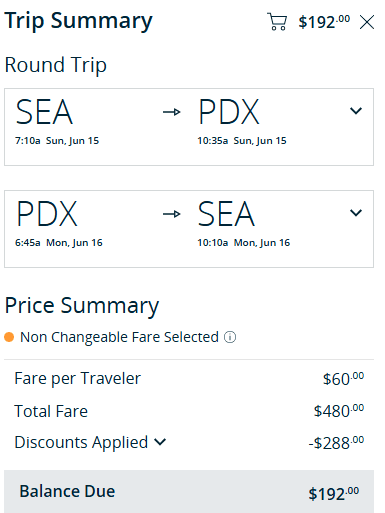The image size is (385, 513).
Task: Click the Total Fare $480.00 line
Action: pyautogui.click(x=189, y=411)
